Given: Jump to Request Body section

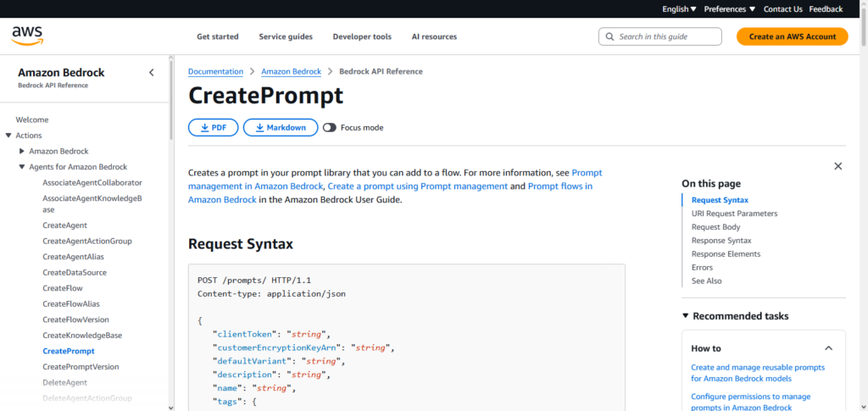Looking at the screenshot, I should (715, 227).
